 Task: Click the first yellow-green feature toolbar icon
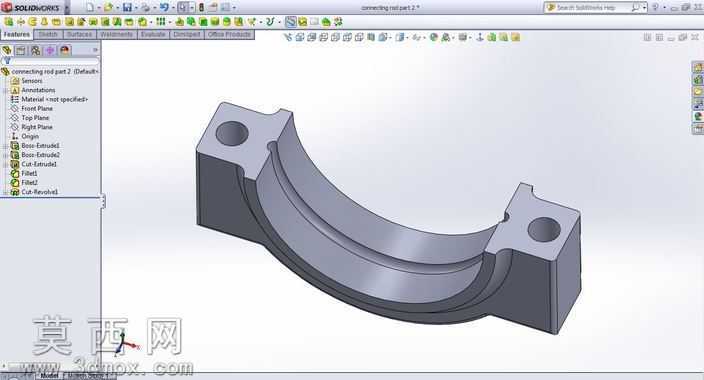tap(9, 21)
